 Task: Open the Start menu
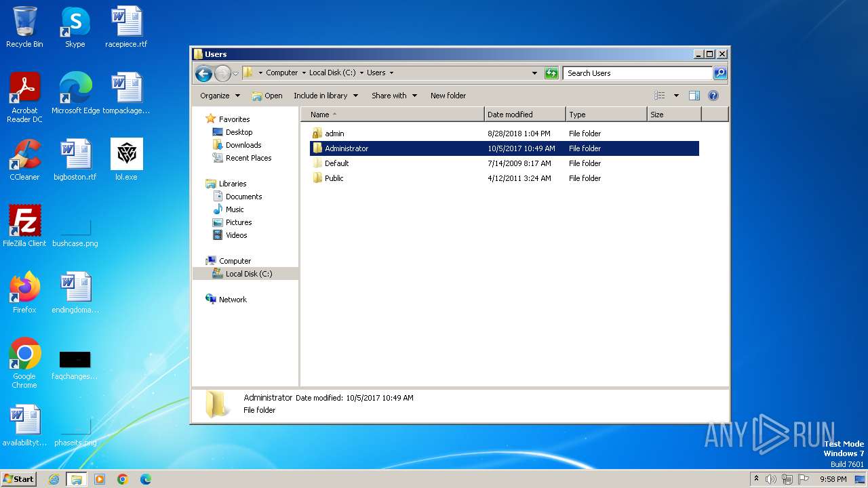pos(18,479)
